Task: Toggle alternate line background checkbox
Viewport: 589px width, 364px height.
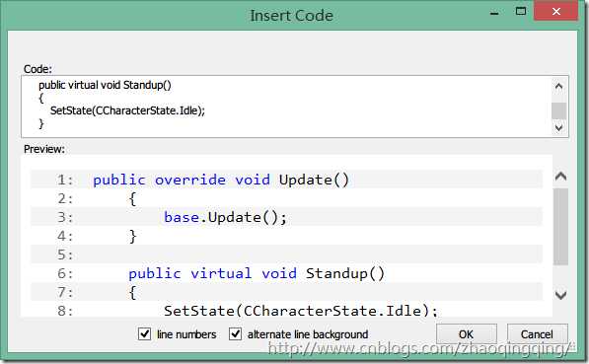Action: (x=235, y=333)
